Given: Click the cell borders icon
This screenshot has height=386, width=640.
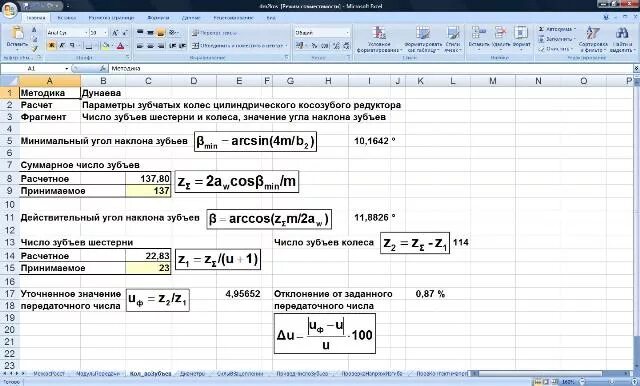Looking at the screenshot, I should tap(89, 46).
